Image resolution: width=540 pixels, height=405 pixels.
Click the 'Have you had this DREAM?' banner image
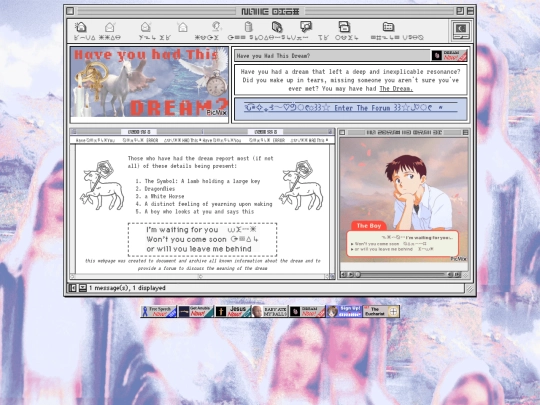(149, 82)
